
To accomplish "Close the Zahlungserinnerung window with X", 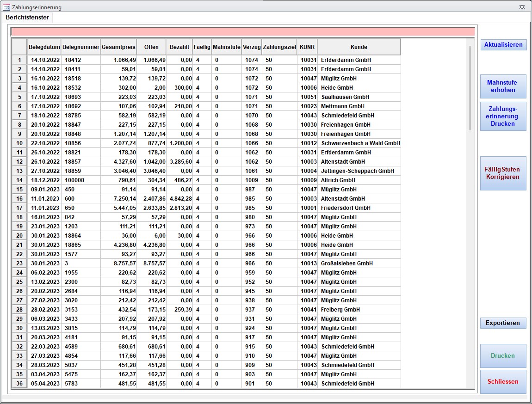I will pos(522,7).
